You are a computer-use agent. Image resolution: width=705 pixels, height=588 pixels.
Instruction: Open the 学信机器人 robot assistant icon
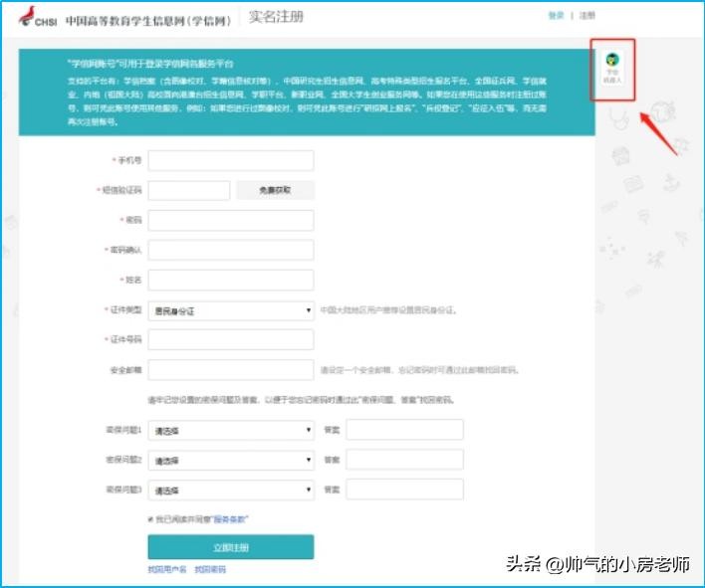pyautogui.click(x=612, y=67)
